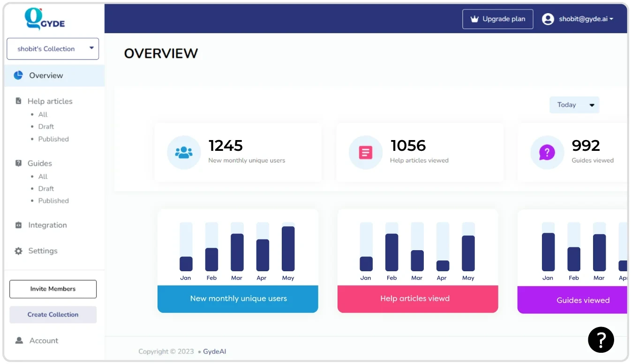This screenshot has height=364, width=631.
Task: Click the black help question mark button
Action: point(601,340)
